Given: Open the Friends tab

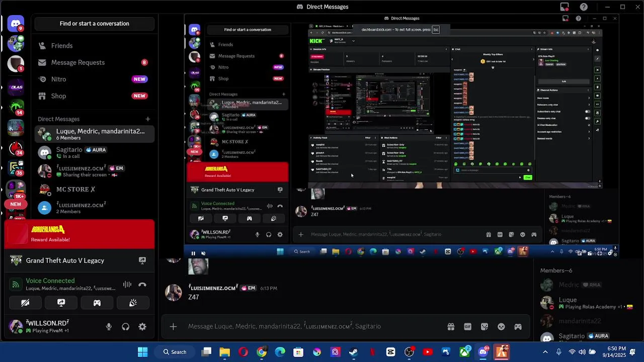Looking at the screenshot, I should click(x=95, y=46).
